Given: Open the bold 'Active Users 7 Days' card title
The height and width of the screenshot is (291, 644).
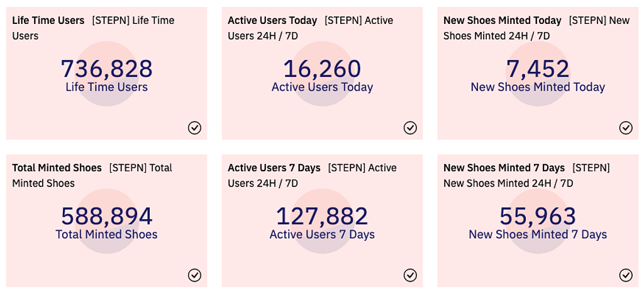Looking at the screenshot, I should click(x=274, y=168).
